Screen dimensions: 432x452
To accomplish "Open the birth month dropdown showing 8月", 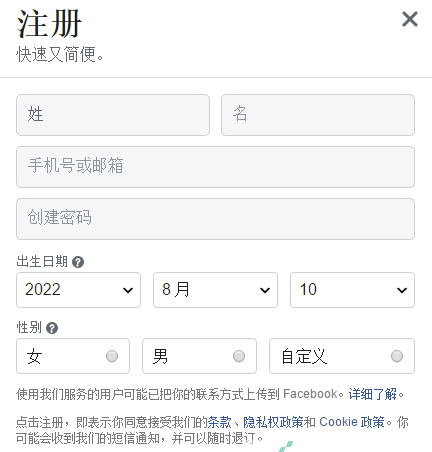I will point(215,290).
